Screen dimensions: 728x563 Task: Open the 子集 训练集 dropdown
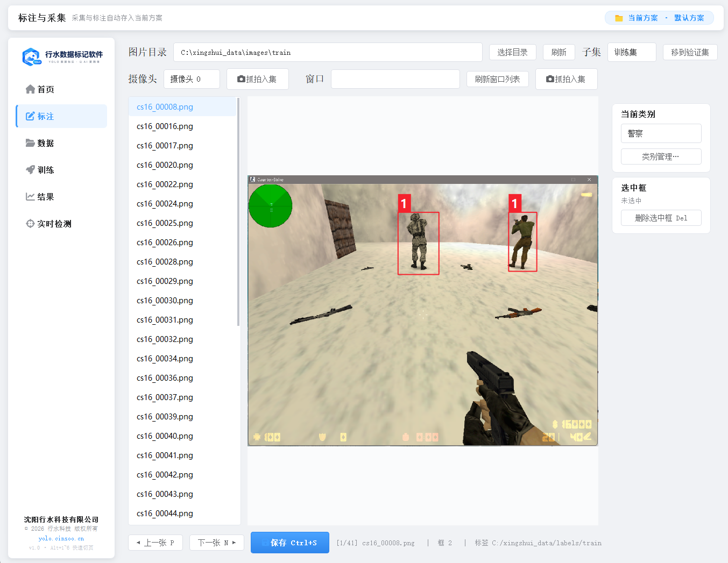[632, 52]
